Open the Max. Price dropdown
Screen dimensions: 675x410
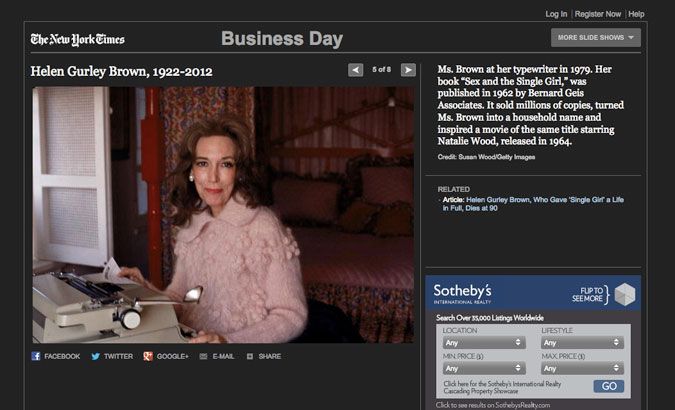pyautogui.click(x=582, y=368)
